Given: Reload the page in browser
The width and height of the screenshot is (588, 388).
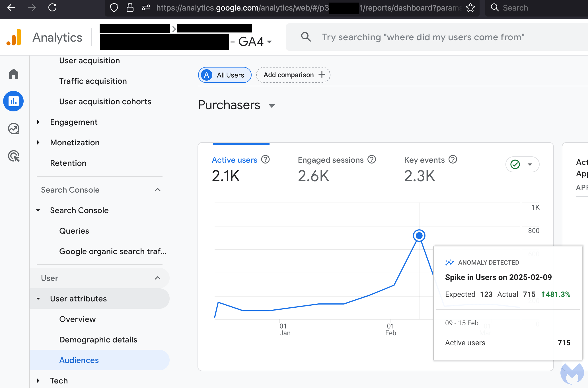Looking at the screenshot, I should pos(52,8).
